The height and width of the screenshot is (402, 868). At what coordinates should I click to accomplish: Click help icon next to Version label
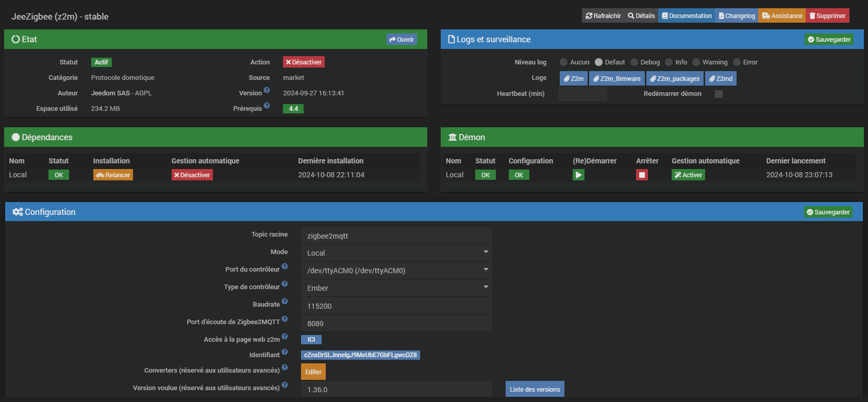pyautogui.click(x=266, y=90)
